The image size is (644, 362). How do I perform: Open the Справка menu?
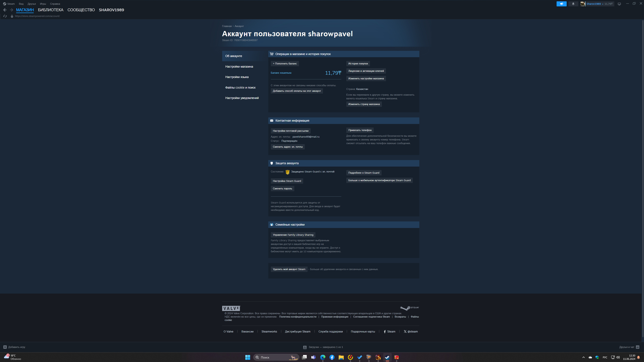coord(55,4)
